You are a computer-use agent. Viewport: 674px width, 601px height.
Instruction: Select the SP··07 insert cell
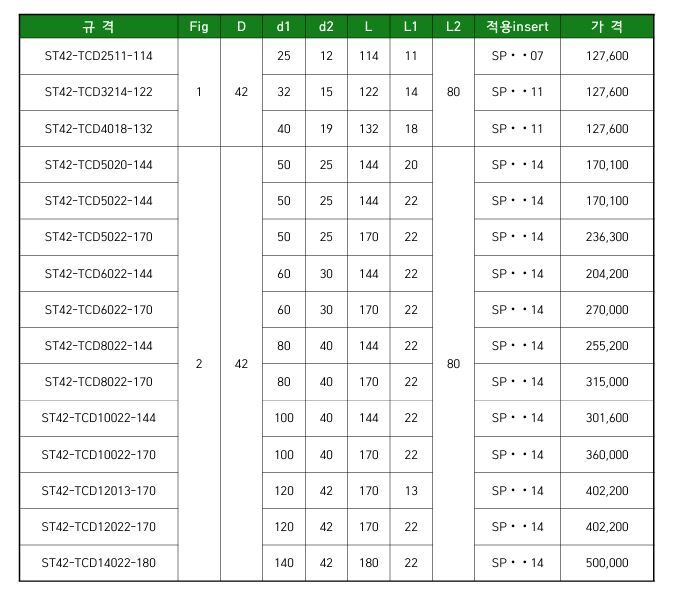[517, 56]
